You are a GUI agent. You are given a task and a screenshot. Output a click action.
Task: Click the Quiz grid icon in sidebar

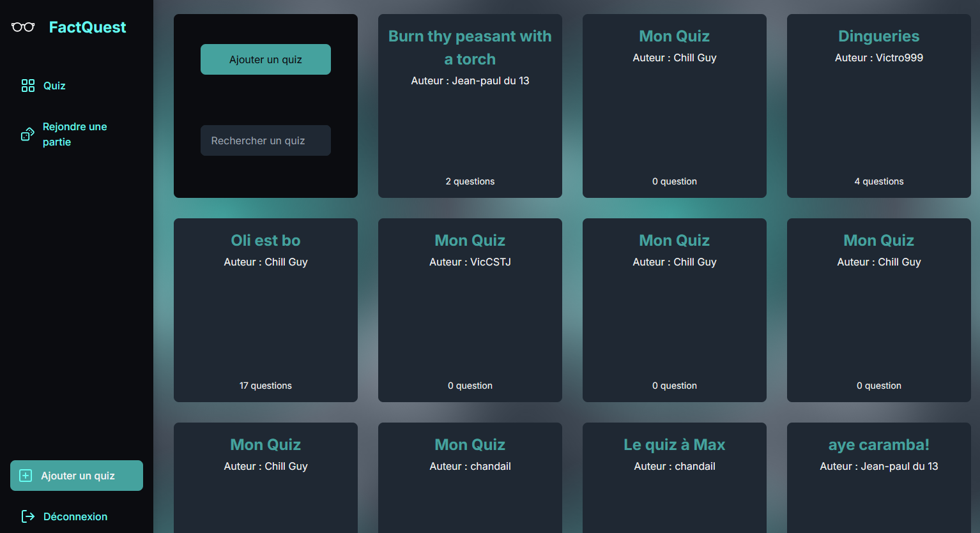pos(28,86)
